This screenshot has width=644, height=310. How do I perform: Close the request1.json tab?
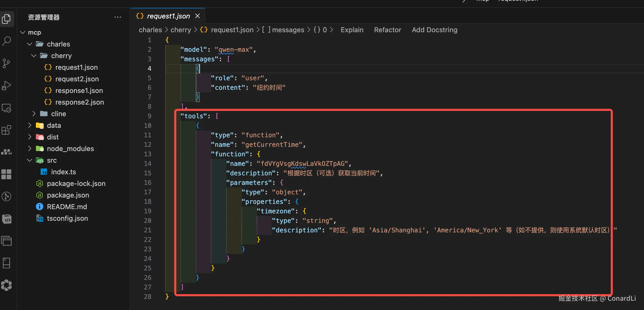point(197,16)
